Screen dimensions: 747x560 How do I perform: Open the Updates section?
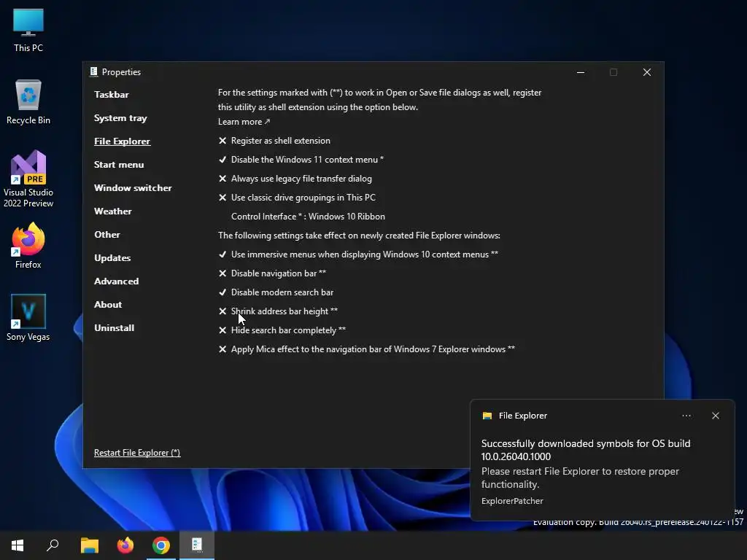tap(112, 258)
